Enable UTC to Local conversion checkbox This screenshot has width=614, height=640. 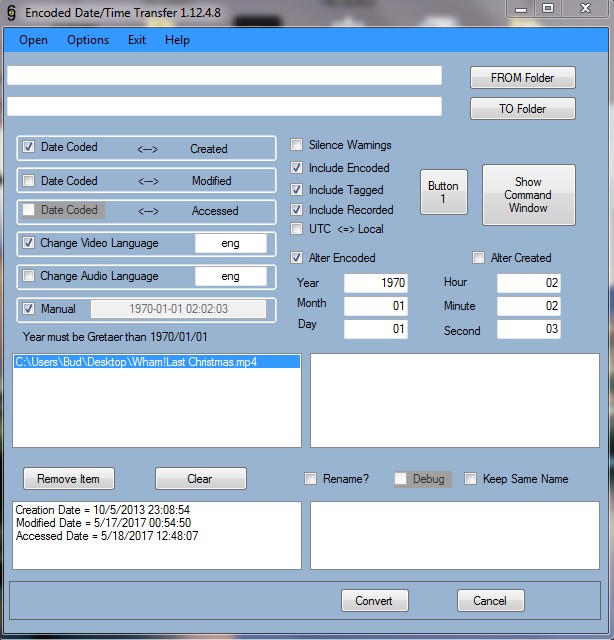pos(297,229)
